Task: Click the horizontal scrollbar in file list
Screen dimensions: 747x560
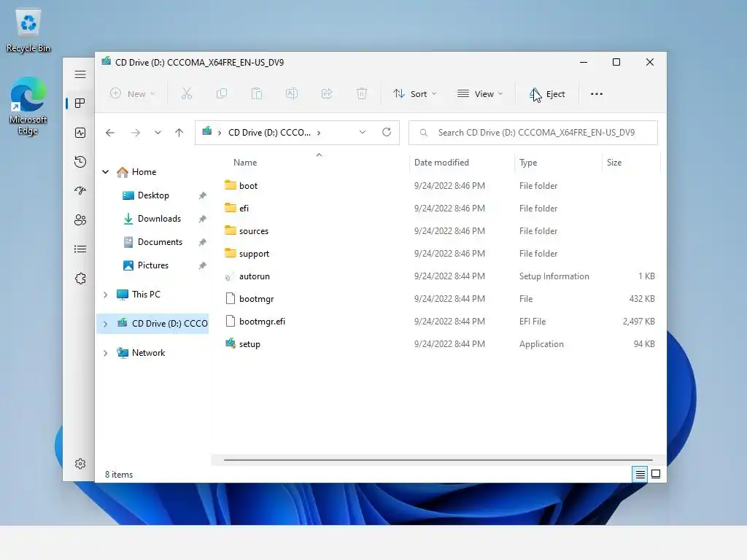Action: [x=438, y=460]
